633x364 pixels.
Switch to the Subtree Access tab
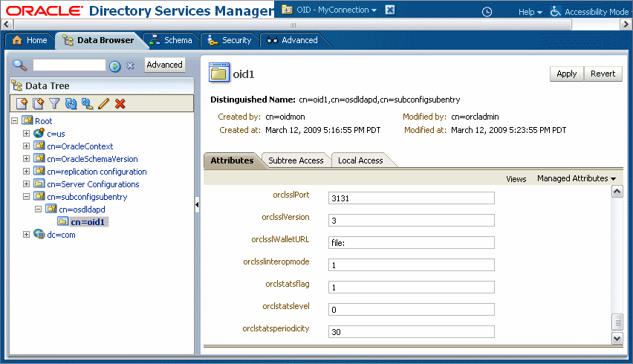coord(296,160)
